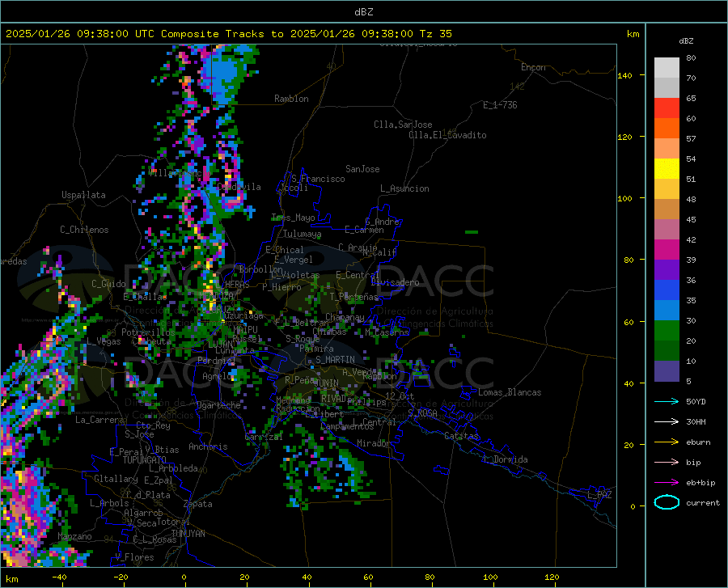Click the yellow eburn arrow in legend
The height and width of the screenshot is (588, 728).
pyautogui.click(x=667, y=442)
